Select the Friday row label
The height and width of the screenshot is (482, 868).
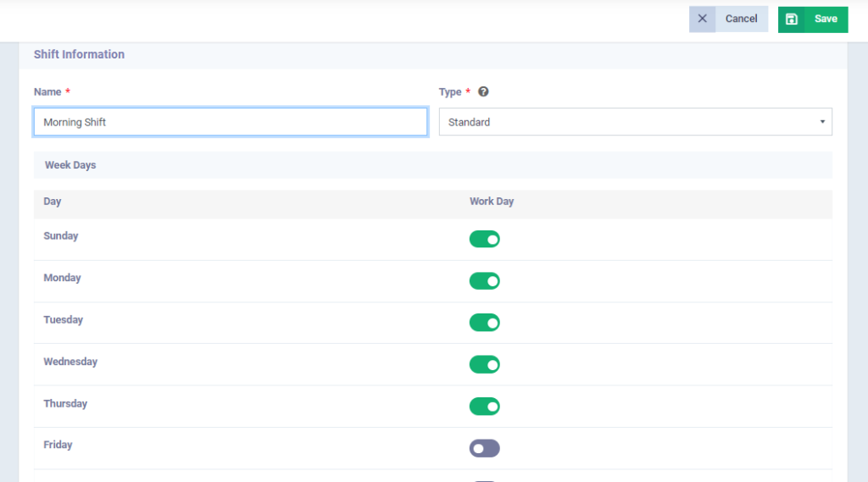click(x=58, y=445)
